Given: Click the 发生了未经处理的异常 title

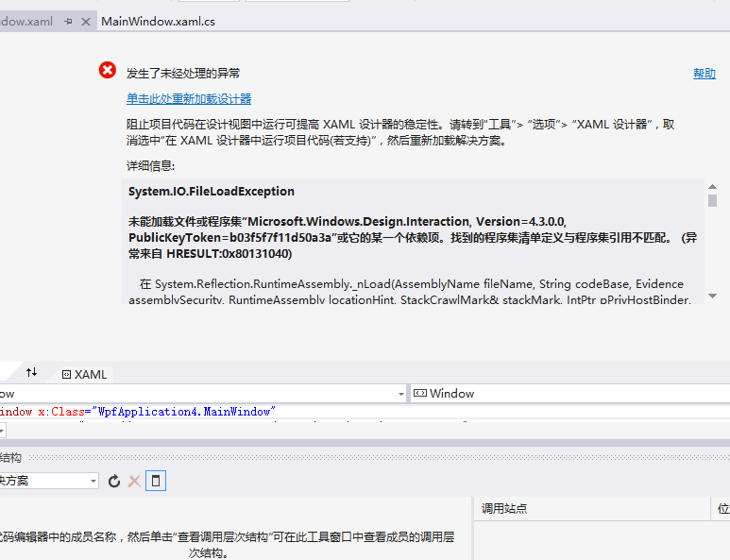Looking at the screenshot, I should pos(183,73).
